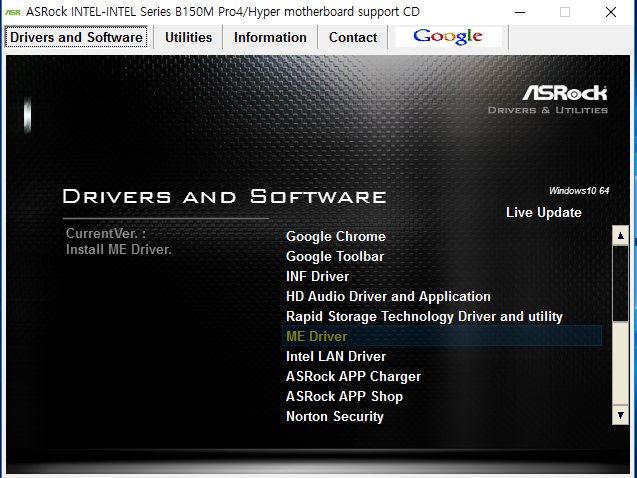637x478 pixels.
Task: Install Google Chrome from the list
Action: 335,237
